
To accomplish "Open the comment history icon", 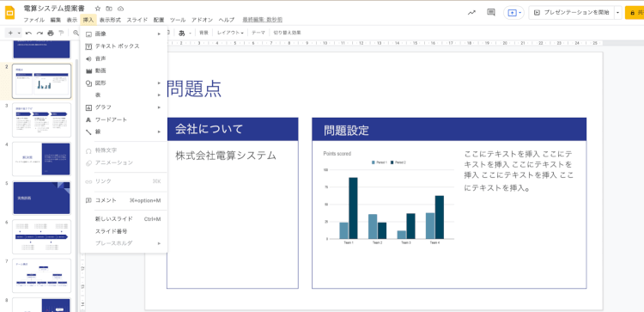I will point(491,12).
